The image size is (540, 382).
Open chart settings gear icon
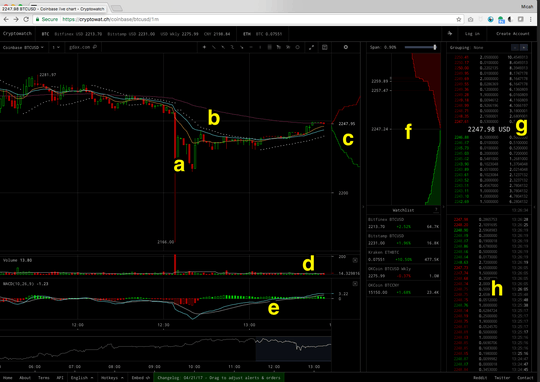346,47
